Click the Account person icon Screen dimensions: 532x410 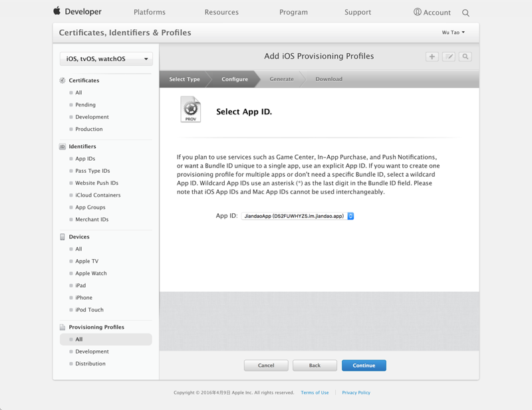pyautogui.click(x=417, y=12)
